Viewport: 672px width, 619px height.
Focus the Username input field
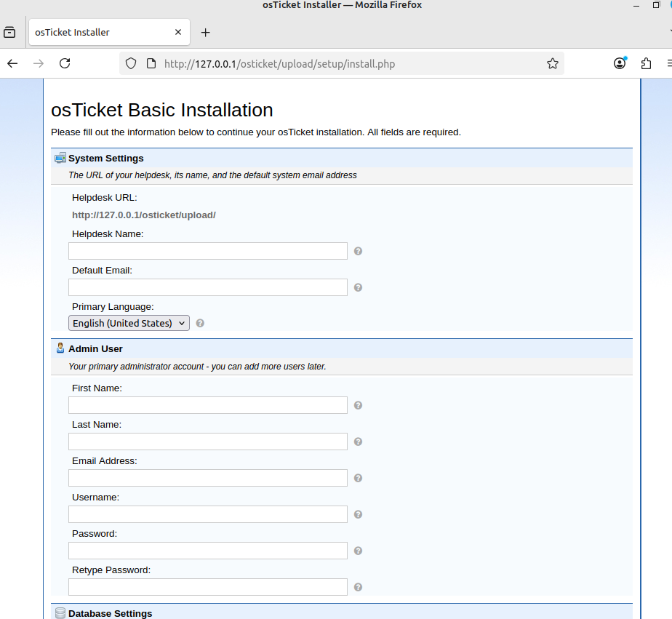[208, 515]
